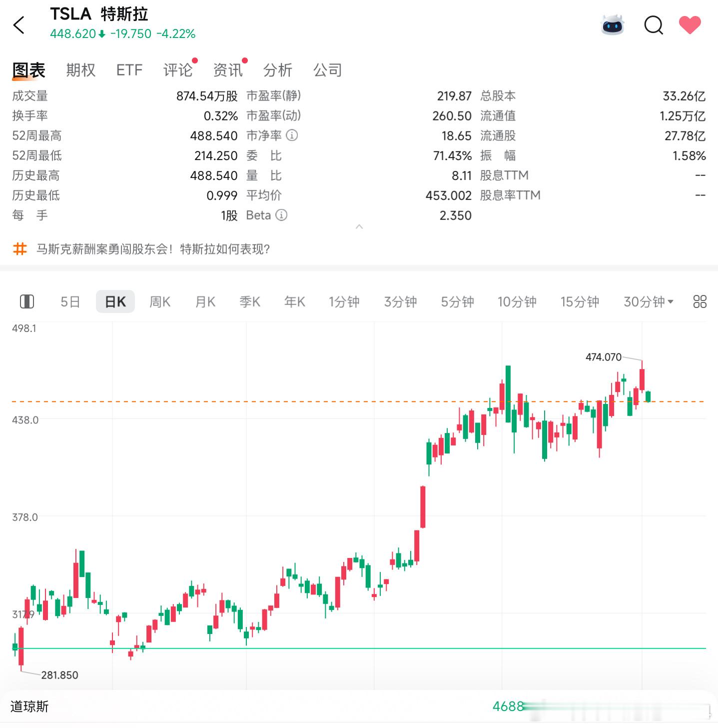Open the 资讯 tab
The image size is (718, 728).
(228, 70)
